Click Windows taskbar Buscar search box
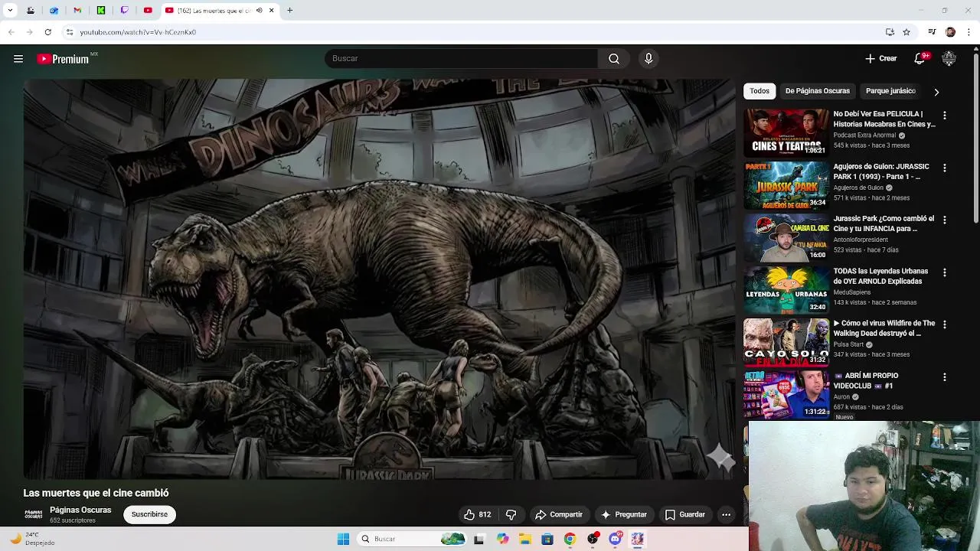The width and height of the screenshot is (980, 551). 411,539
